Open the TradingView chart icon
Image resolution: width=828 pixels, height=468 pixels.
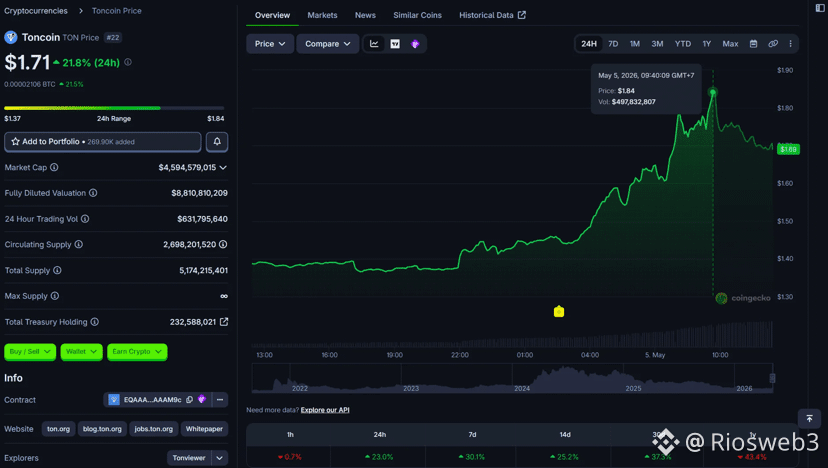coord(395,44)
